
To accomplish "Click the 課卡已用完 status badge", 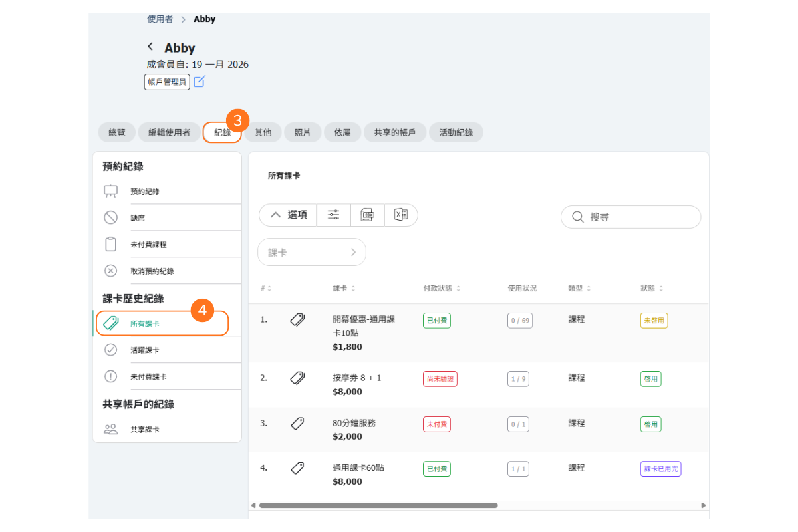I will point(660,469).
